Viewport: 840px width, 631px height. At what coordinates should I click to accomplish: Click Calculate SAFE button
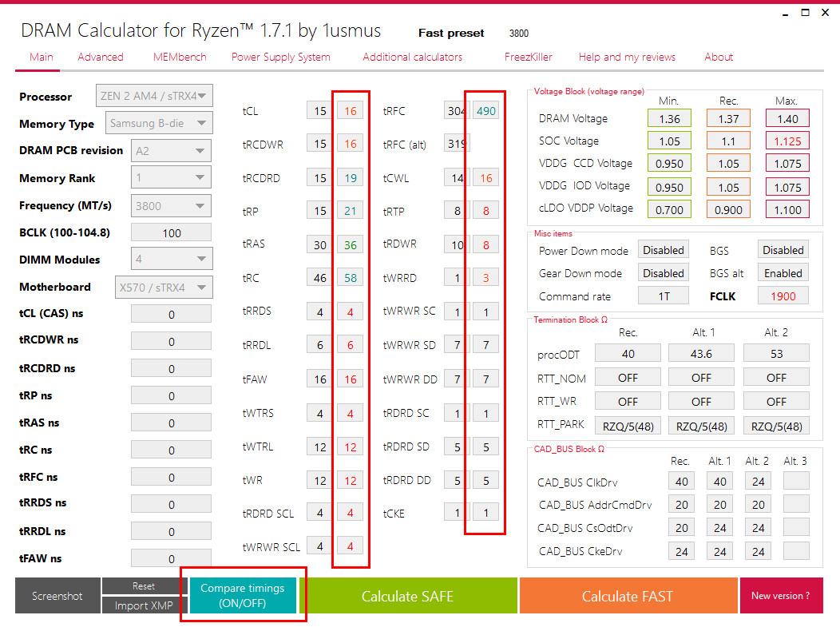(x=408, y=596)
